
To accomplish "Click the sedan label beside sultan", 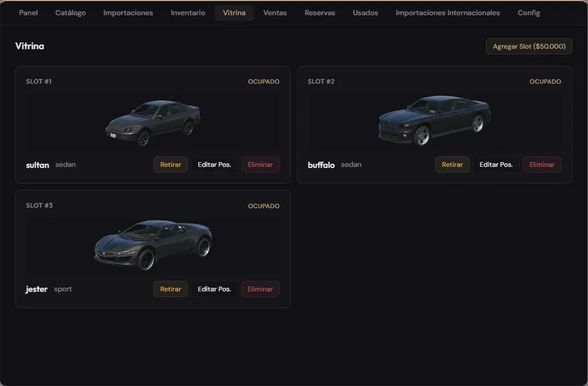I will coord(66,165).
